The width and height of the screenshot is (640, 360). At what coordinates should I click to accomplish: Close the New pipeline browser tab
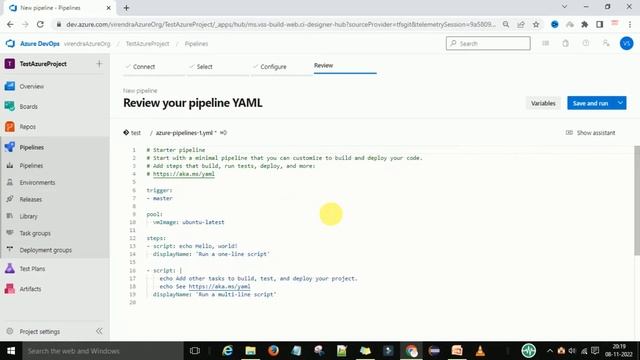tap(109, 8)
